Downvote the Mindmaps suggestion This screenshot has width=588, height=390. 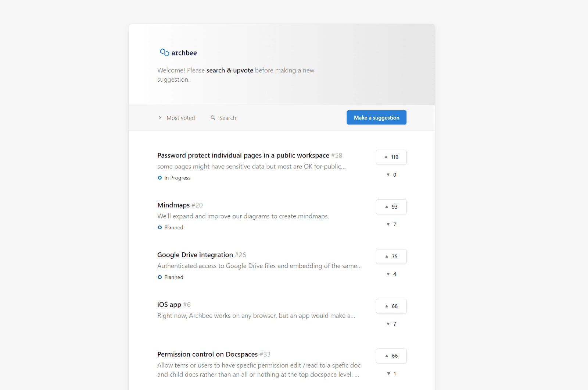pos(391,224)
